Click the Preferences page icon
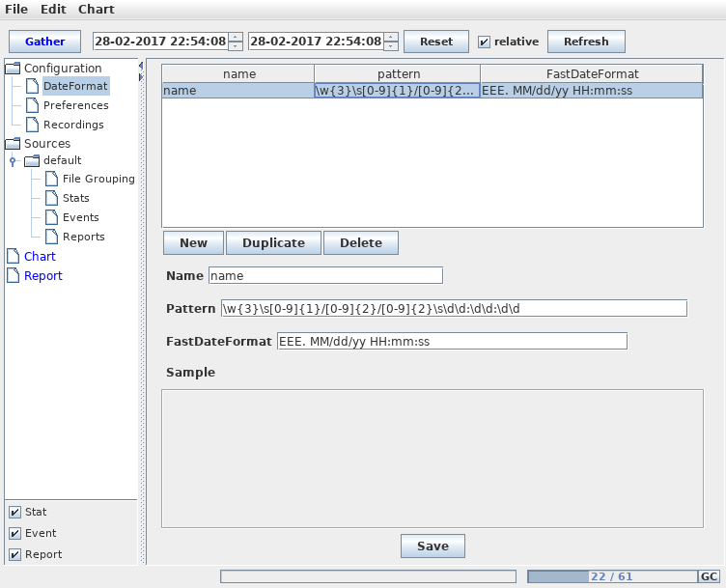 click(x=33, y=105)
